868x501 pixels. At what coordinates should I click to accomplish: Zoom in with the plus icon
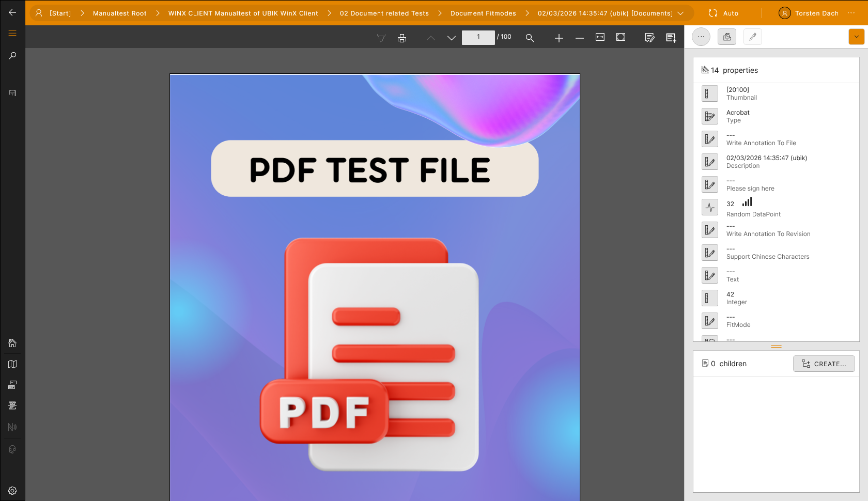(559, 38)
